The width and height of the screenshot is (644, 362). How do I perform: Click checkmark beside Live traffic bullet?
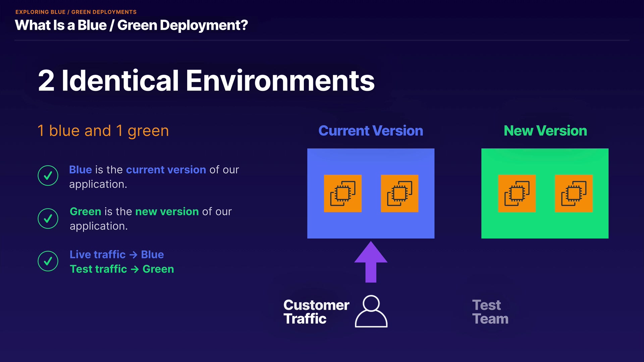tap(48, 261)
